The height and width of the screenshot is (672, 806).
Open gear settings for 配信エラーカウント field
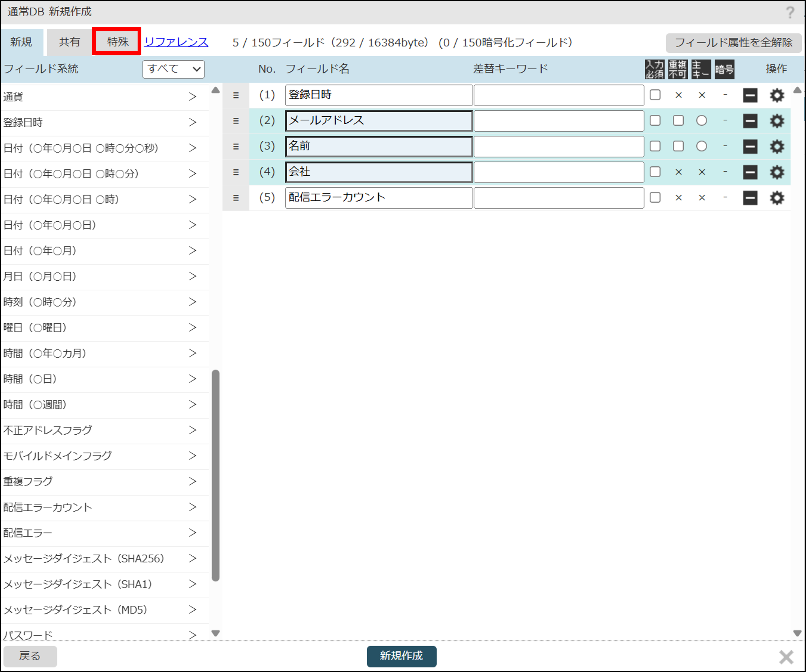776,198
